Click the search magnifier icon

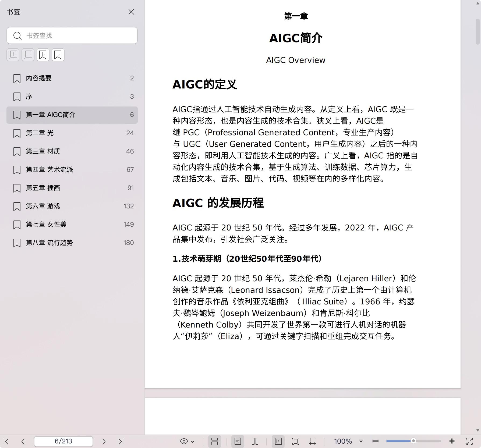click(x=17, y=35)
